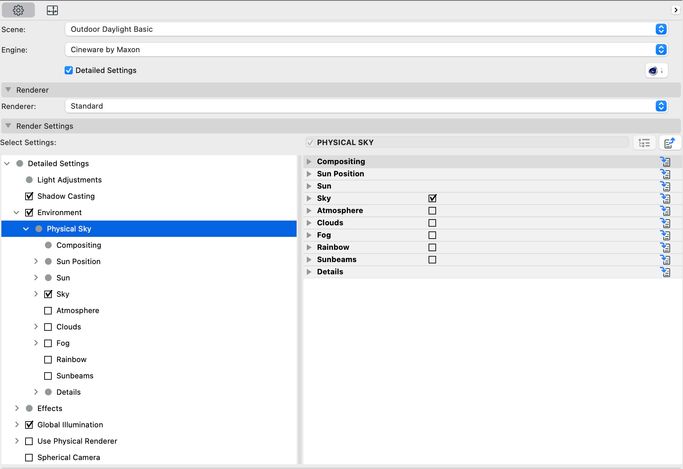Expand Compositing group in right panel

(309, 162)
